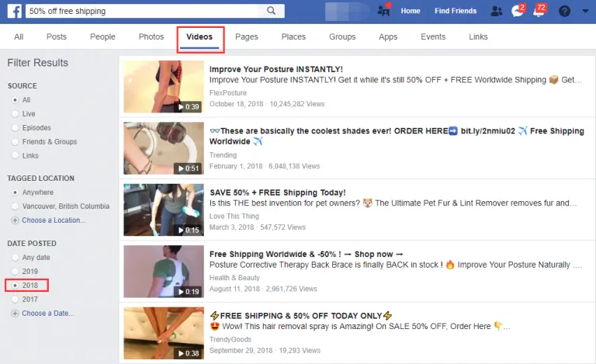
Task: Open Messenger messages icon
Action: 518,11
